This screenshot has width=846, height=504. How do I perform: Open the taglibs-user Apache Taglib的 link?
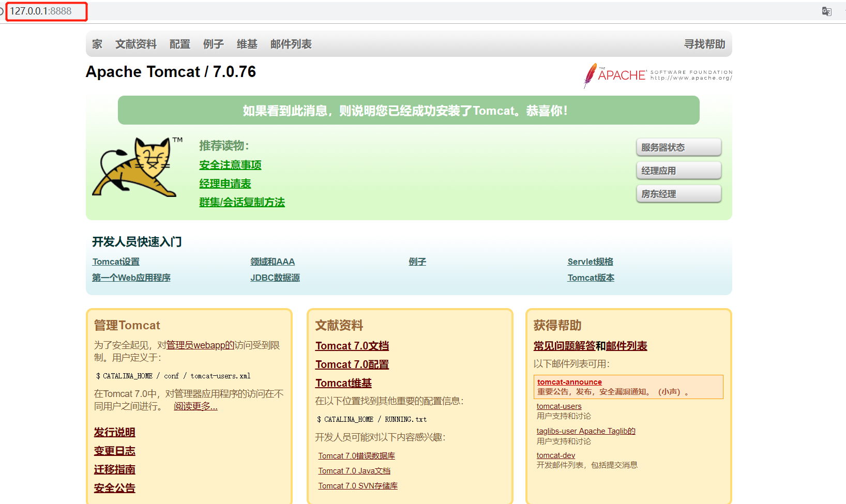pyautogui.click(x=586, y=431)
